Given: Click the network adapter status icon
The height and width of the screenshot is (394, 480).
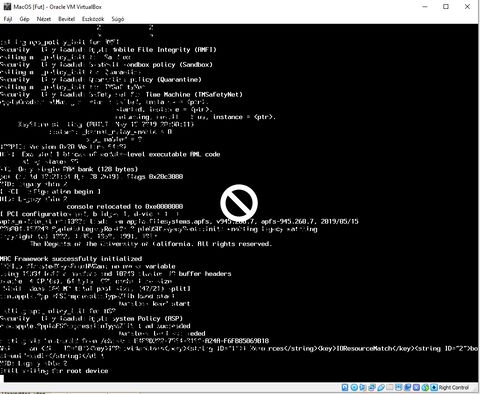Looking at the screenshot, I should coord(372,387).
